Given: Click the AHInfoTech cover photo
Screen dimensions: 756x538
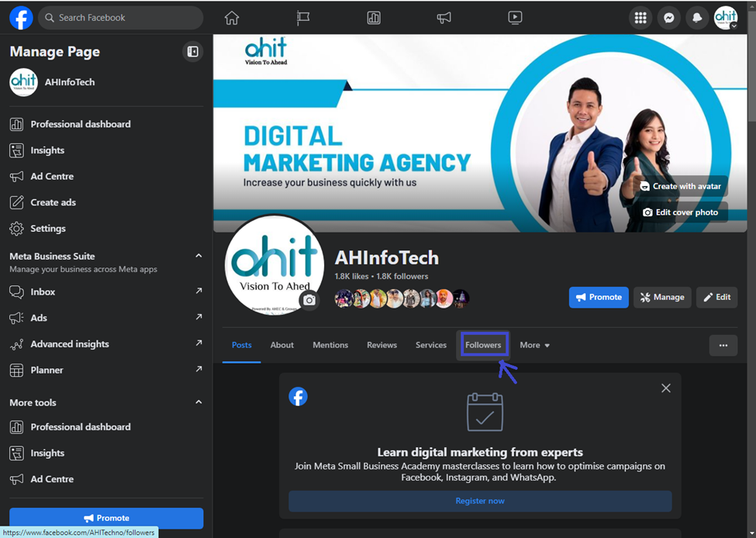Looking at the screenshot, I should coord(480,133).
